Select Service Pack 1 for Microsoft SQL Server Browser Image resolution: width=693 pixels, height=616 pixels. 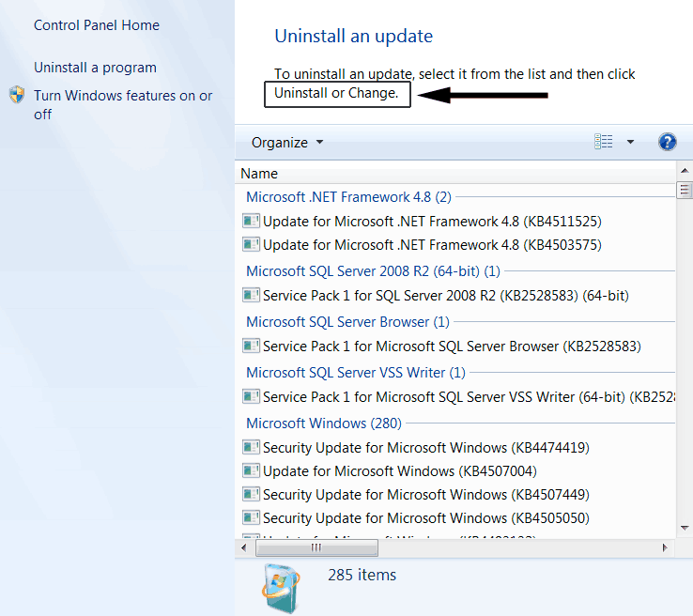[x=452, y=346]
